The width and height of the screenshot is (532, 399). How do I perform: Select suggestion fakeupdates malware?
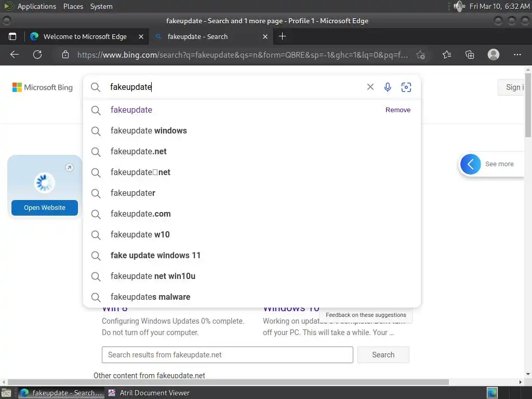(252, 297)
